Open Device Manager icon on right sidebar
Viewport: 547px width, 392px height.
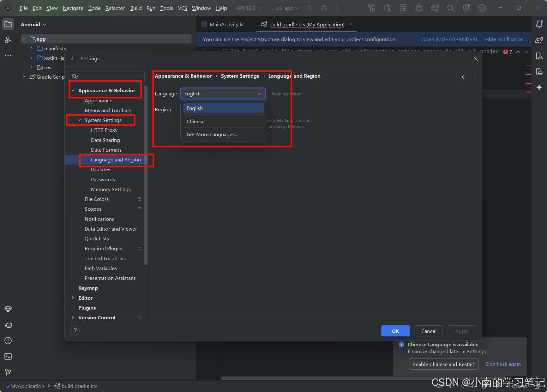click(539, 56)
